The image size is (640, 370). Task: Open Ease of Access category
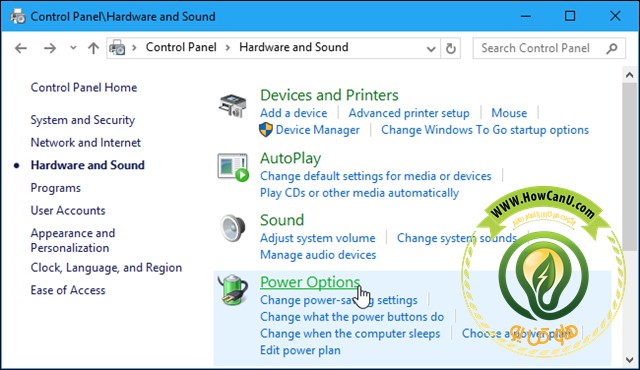coord(68,290)
